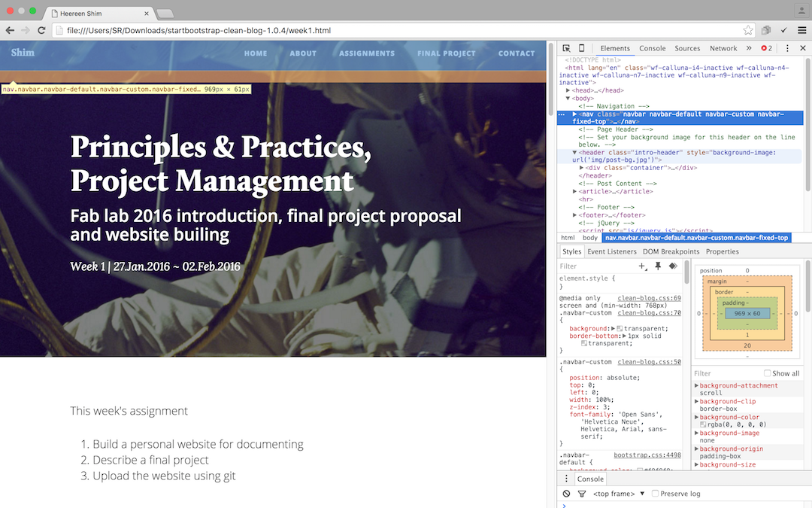Toggle the device mode phone icon
Screen dimensions: 812x508
coord(581,48)
